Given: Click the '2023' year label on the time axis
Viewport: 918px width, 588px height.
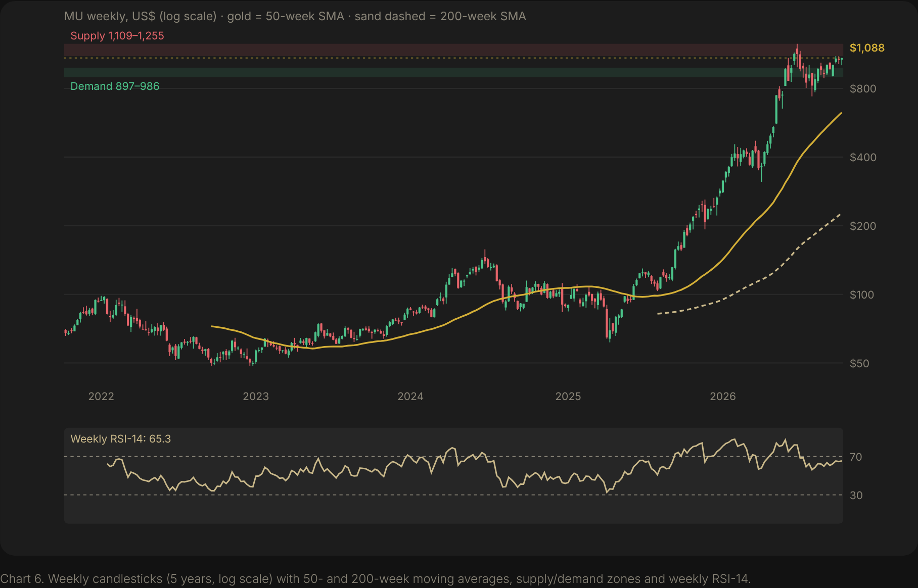Looking at the screenshot, I should pyautogui.click(x=256, y=397).
